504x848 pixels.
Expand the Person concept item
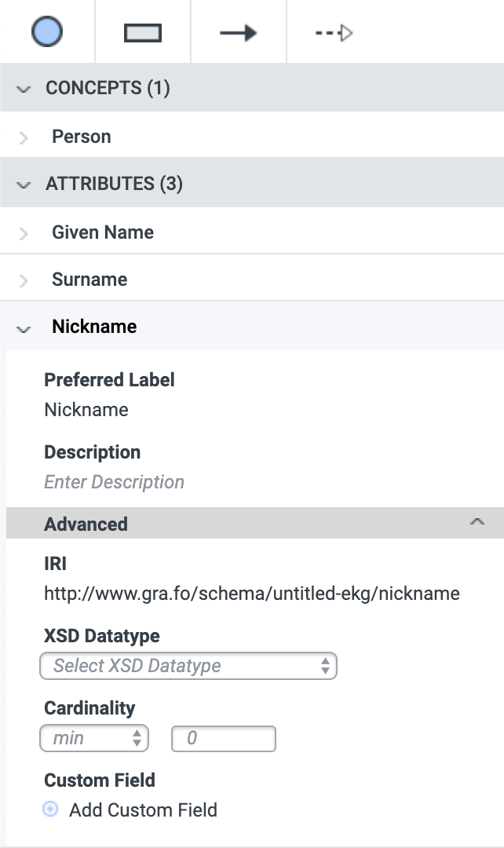coord(24,137)
